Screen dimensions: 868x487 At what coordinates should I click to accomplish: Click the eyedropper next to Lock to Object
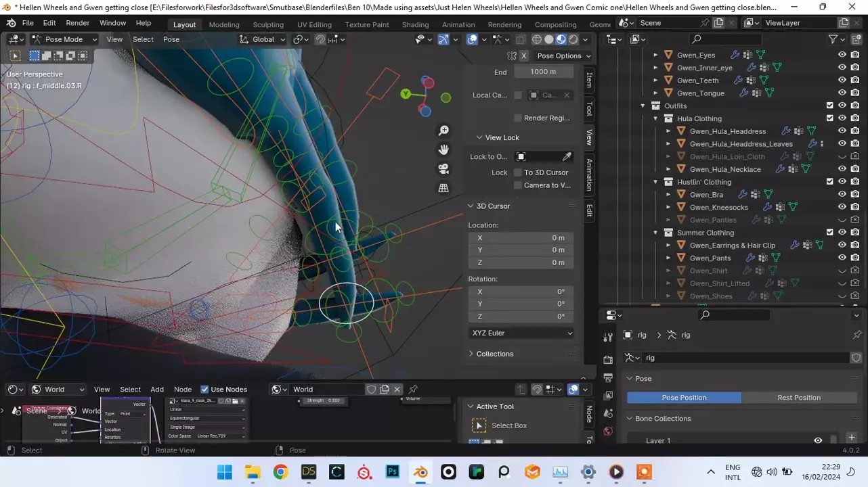(567, 157)
